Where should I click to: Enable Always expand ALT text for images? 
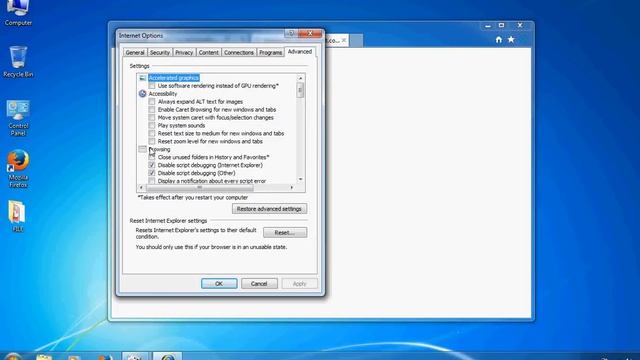(152, 102)
